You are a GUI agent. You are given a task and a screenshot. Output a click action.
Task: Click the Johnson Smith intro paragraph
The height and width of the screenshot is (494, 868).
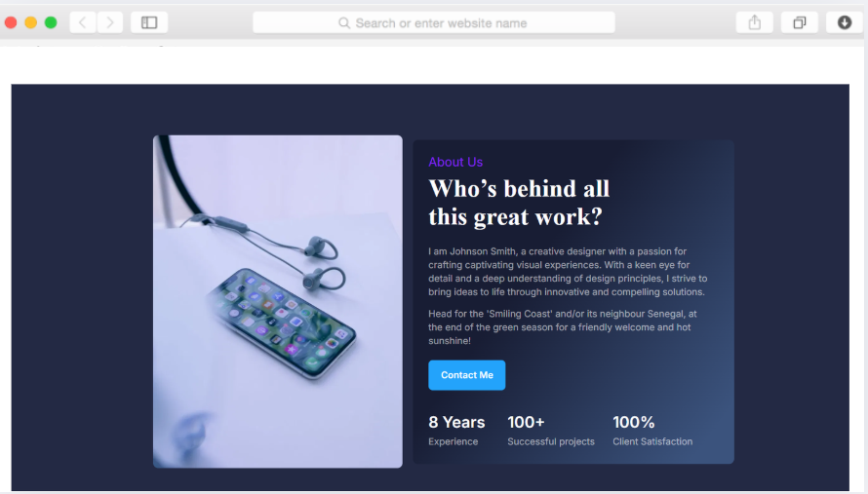pyautogui.click(x=568, y=272)
